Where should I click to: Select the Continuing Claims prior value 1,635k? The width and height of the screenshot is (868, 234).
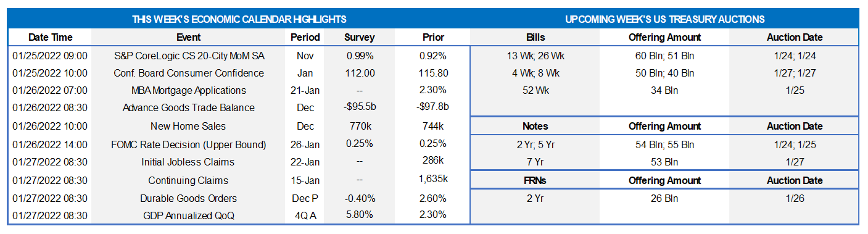pyautogui.click(x=432, y=180)
